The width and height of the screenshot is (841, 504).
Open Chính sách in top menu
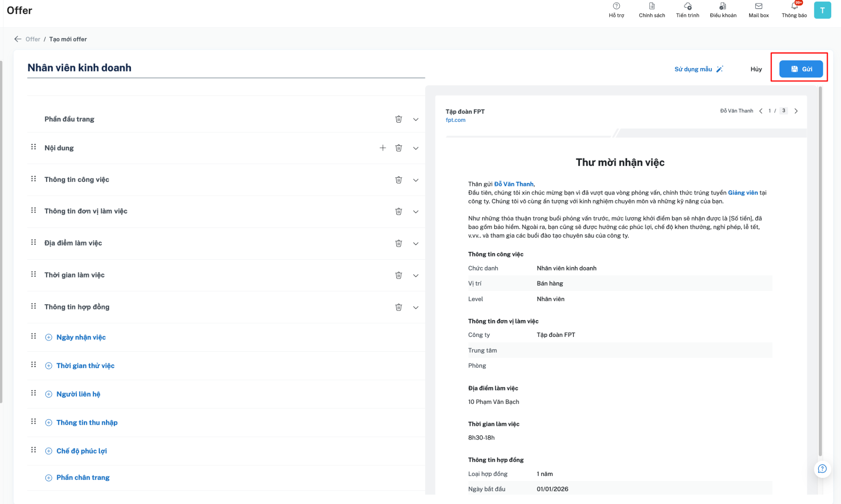tap(651, 10)
